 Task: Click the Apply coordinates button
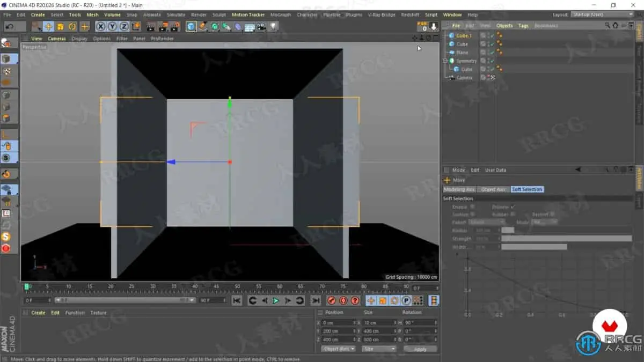click(x=420, y=349)
